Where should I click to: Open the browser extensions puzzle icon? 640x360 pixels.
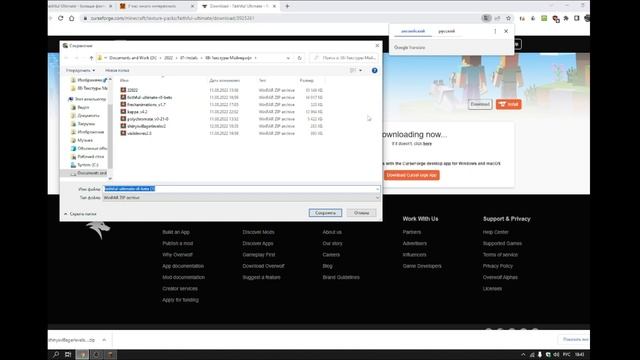click(x=566, y=18)
